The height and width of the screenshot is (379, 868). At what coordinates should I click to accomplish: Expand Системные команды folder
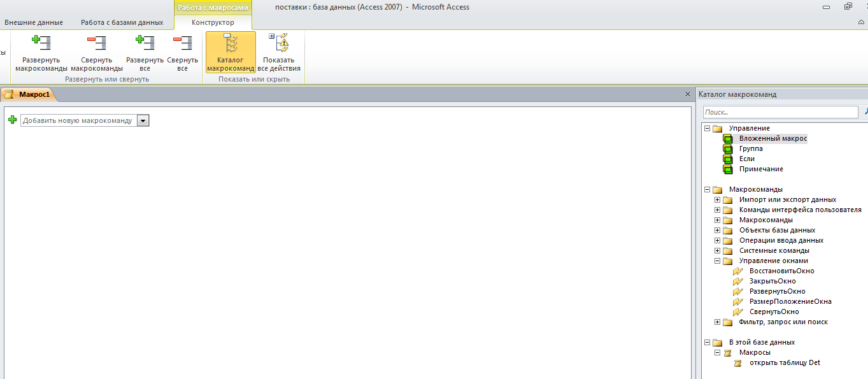point(718,250)
